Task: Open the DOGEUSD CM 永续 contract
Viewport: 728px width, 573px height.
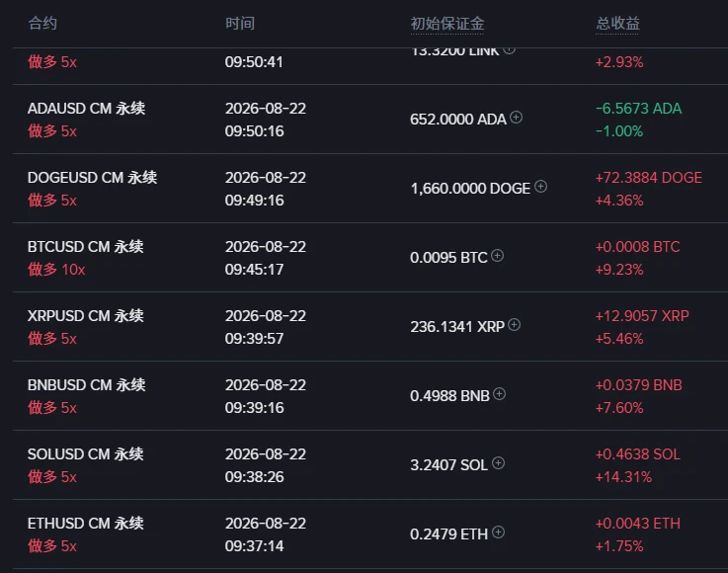Action: click(x=93, y=178)
